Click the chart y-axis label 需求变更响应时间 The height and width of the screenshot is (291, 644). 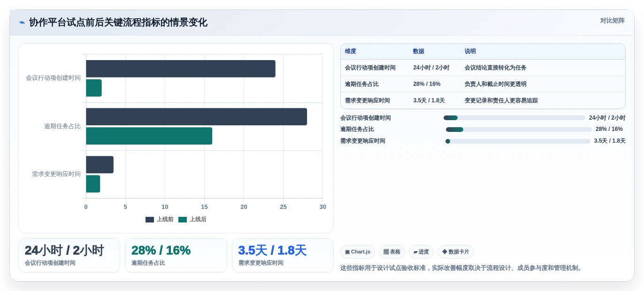pyautogui.click(x=56, y=174)
